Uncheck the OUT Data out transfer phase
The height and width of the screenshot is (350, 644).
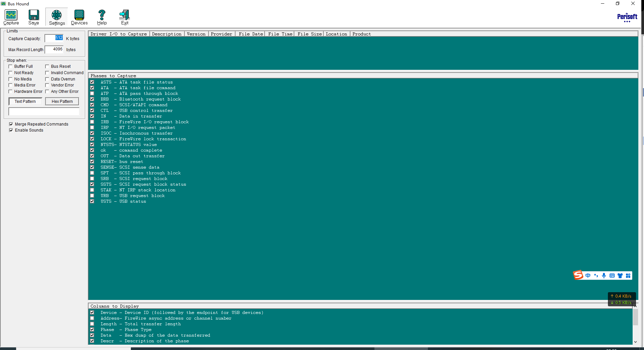92,156
